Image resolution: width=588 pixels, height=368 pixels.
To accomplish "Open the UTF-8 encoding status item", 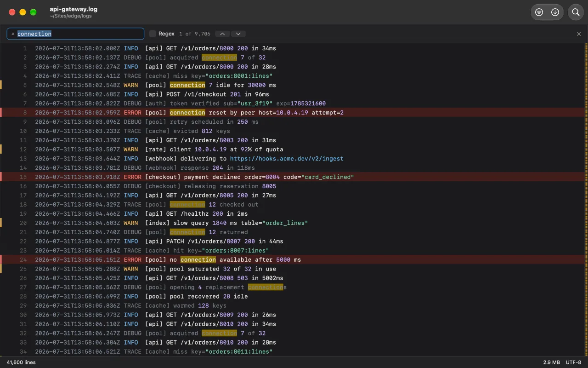I will [x=573, y=362].
